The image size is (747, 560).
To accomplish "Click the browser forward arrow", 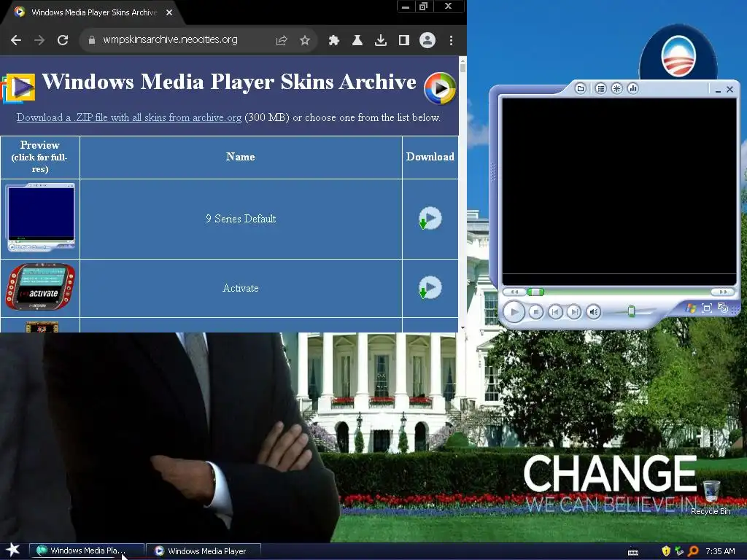I will tap(39, 41).
